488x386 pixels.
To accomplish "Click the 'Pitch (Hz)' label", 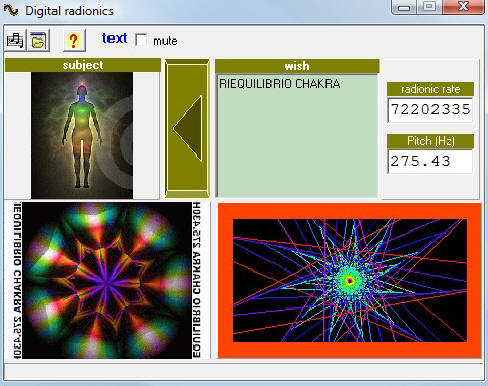I will coord(430,141).
